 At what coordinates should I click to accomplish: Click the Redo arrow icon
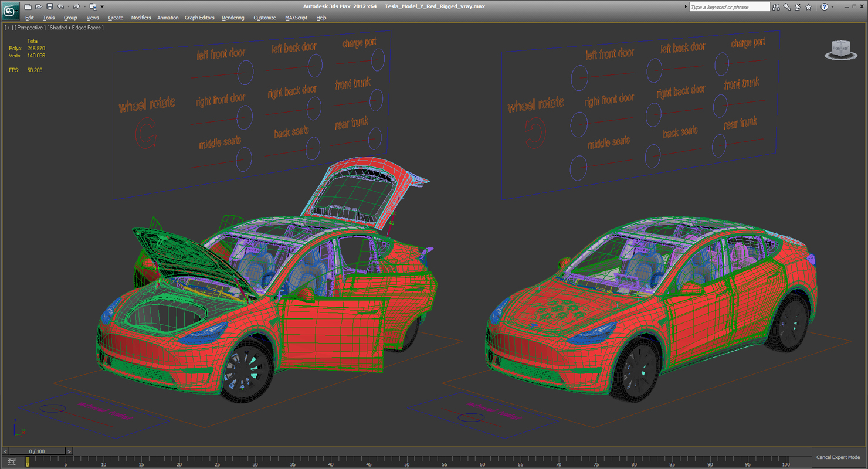point(76,6)
